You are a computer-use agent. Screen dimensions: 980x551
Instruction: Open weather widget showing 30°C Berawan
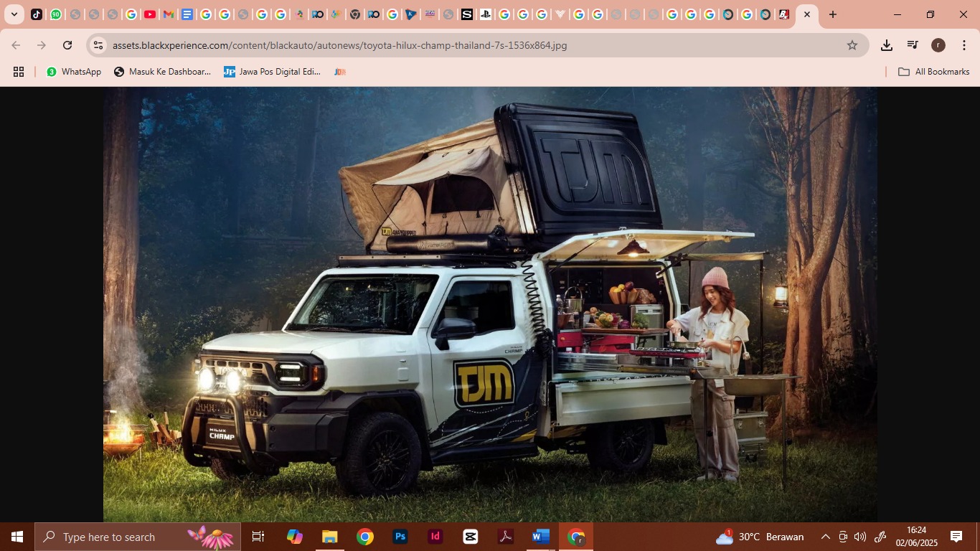[760, 537]
